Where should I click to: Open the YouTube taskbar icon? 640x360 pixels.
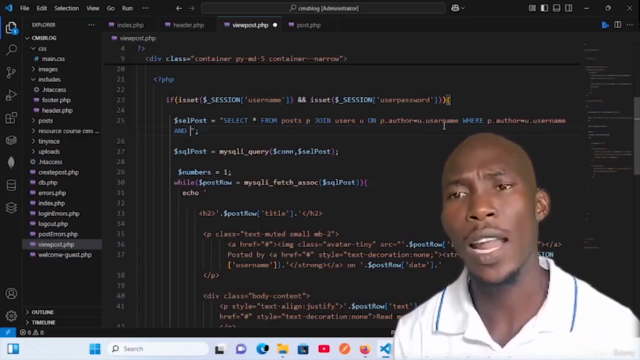coord(324,349)
